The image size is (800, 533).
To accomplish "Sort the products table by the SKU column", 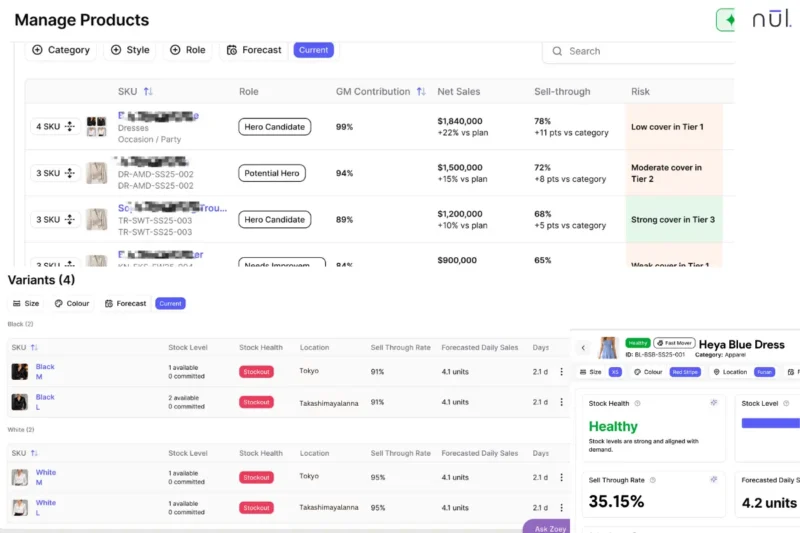I will point(148,91).
